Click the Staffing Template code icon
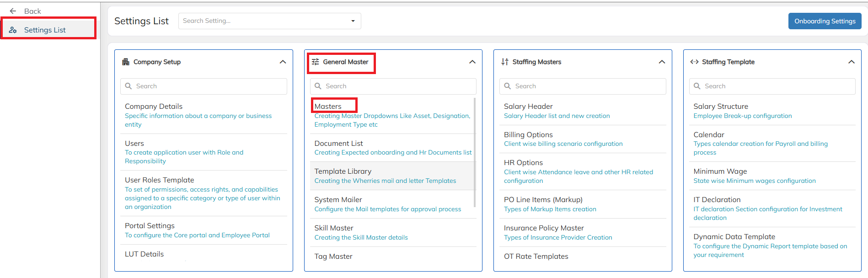Image resolution: width=868 pixels, height=278 pixels. [694, 62]
